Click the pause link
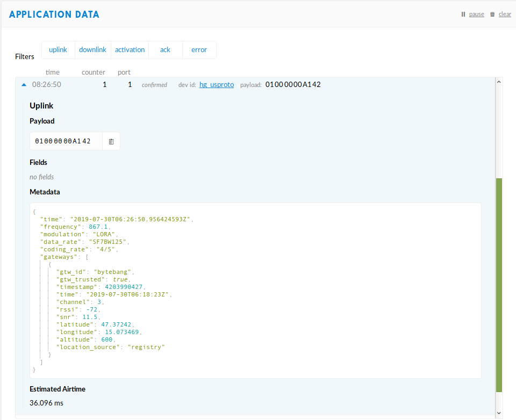 coord(477,14)
